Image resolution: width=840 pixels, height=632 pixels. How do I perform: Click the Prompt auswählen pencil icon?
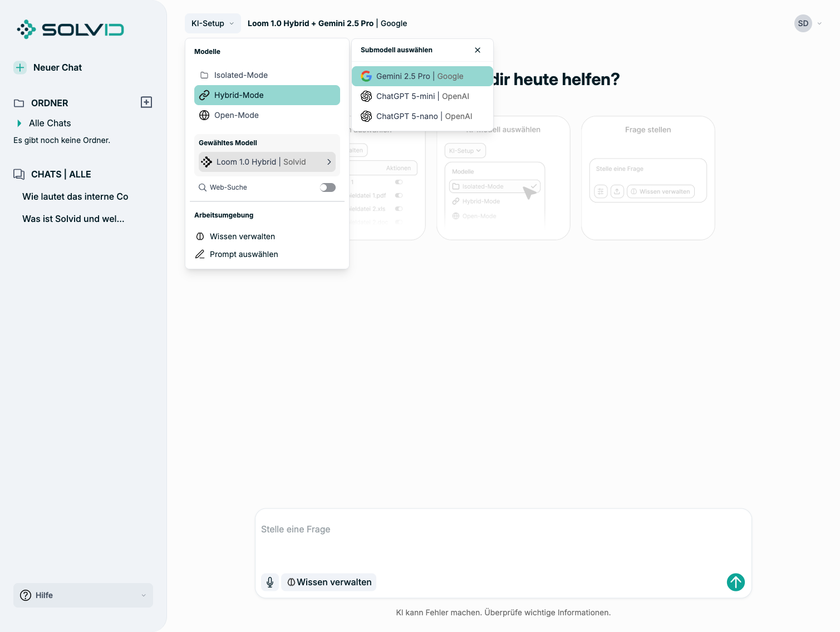(200, 254)
